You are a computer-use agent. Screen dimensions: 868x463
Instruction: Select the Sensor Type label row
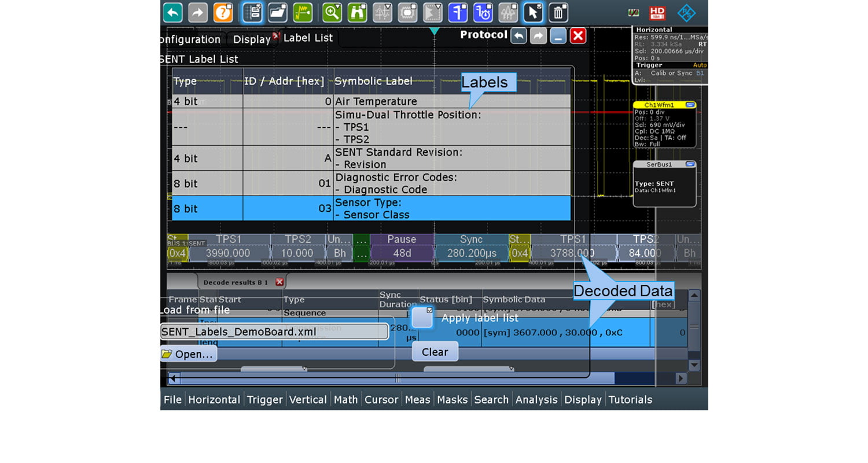371,208
